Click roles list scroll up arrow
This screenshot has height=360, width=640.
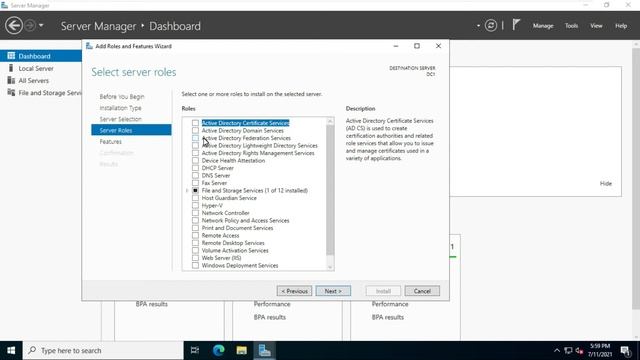tap(330, 121)
